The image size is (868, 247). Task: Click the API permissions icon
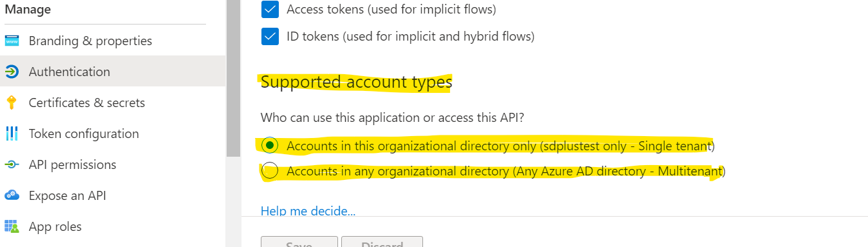(12, 165)
